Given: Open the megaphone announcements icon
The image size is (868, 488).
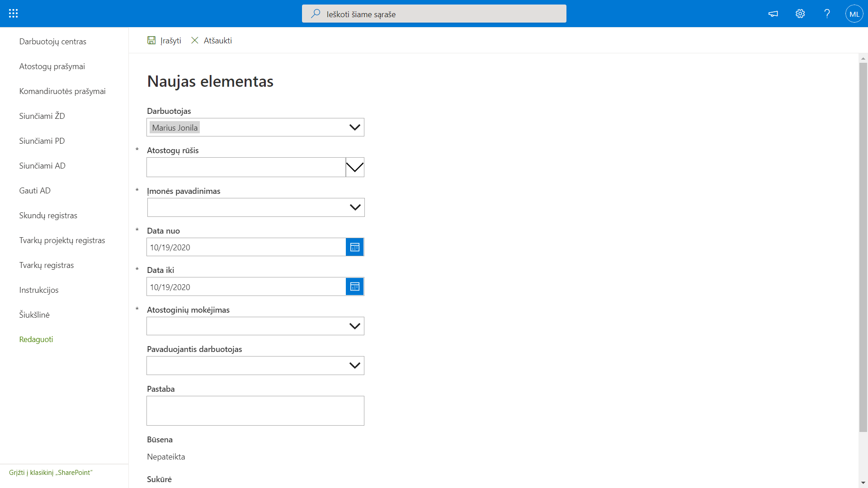Looking at the screenshot, I should (x=773, y=14).
